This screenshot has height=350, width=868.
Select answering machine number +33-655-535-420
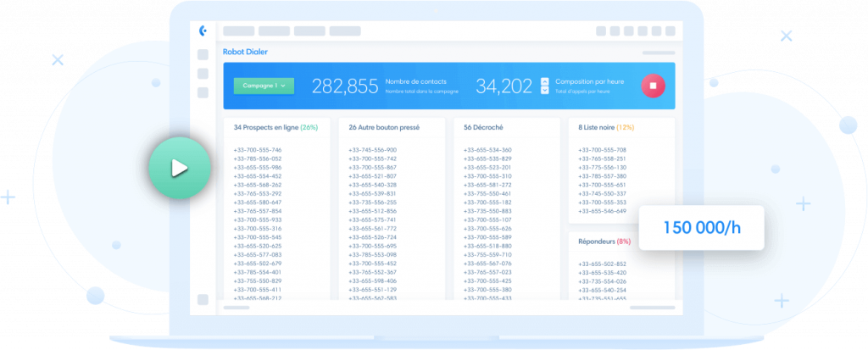[x=603, y=273]
